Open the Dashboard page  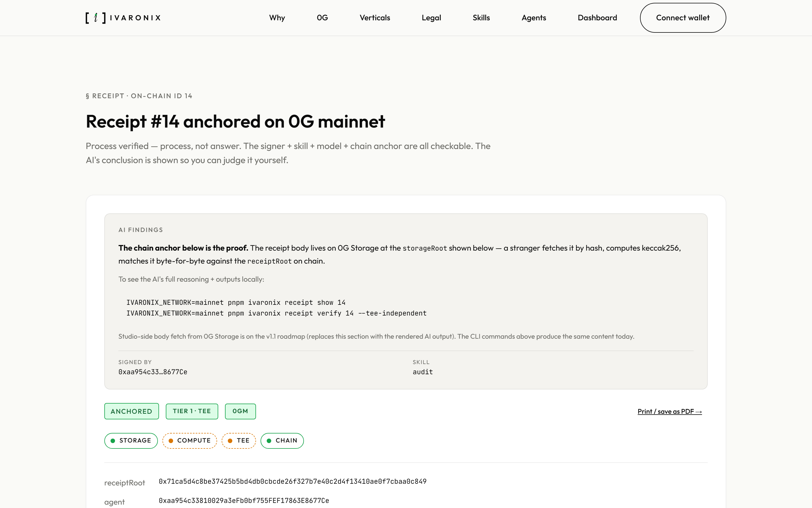597,18
